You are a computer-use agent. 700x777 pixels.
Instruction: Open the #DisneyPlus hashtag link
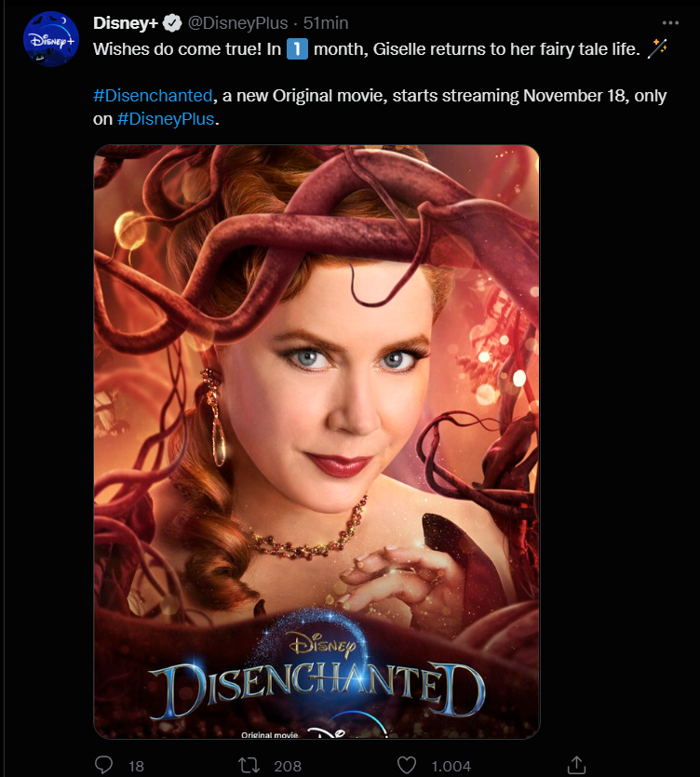tap(166, 119)
